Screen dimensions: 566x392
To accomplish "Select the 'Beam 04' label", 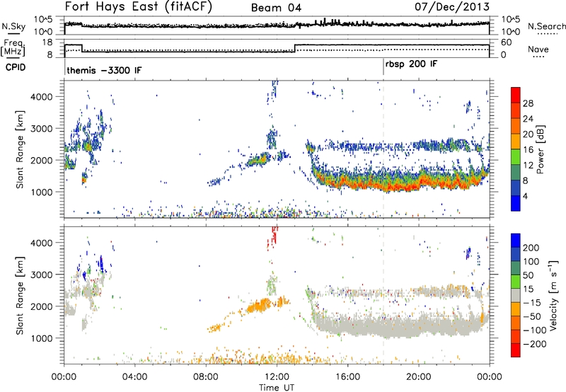I will [x=276, y=8].
